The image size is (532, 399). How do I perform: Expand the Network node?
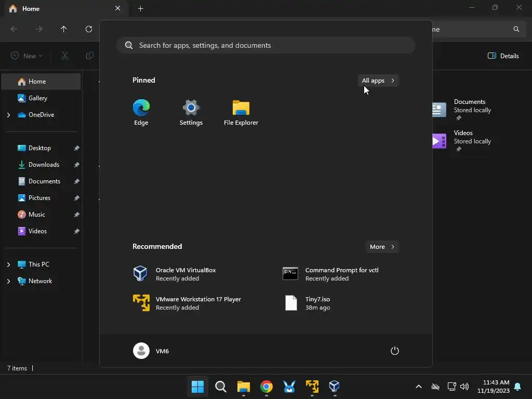pos(8,281)
